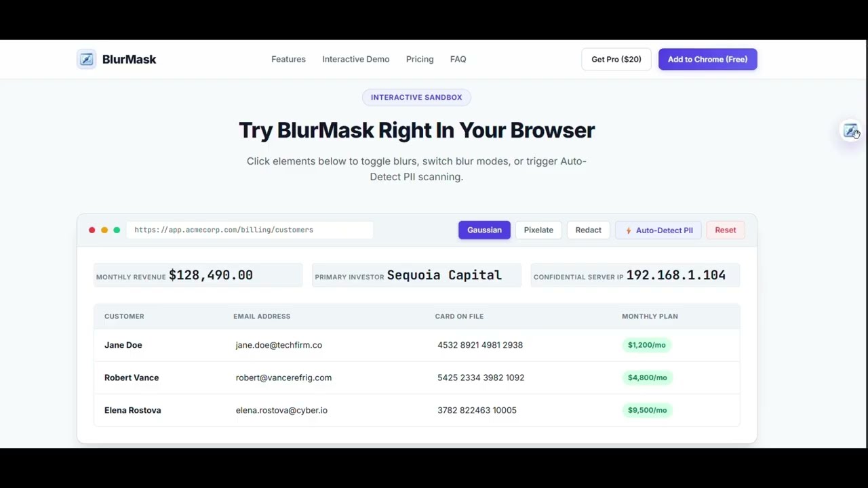The image size is (868, 488).
Task: Click Get Pro ($20) button
Action: tap(616, 59)
